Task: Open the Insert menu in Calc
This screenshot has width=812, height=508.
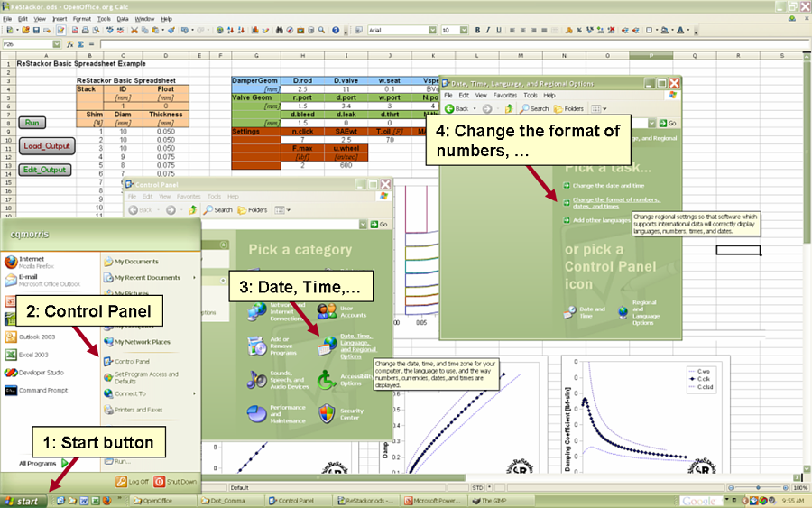Action: tap(60, 19)
